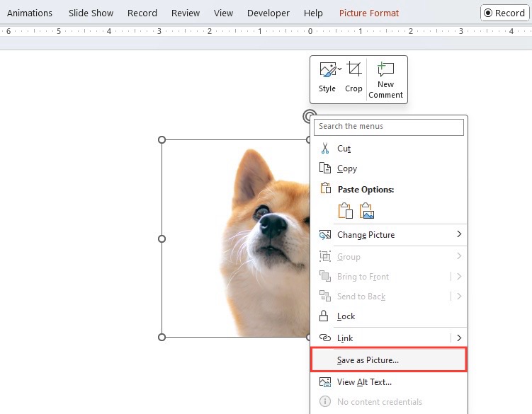This screenshot has height=414, width=532.
Task: Expand the Change Picture submenu arrow
Action: pos(459,234)
